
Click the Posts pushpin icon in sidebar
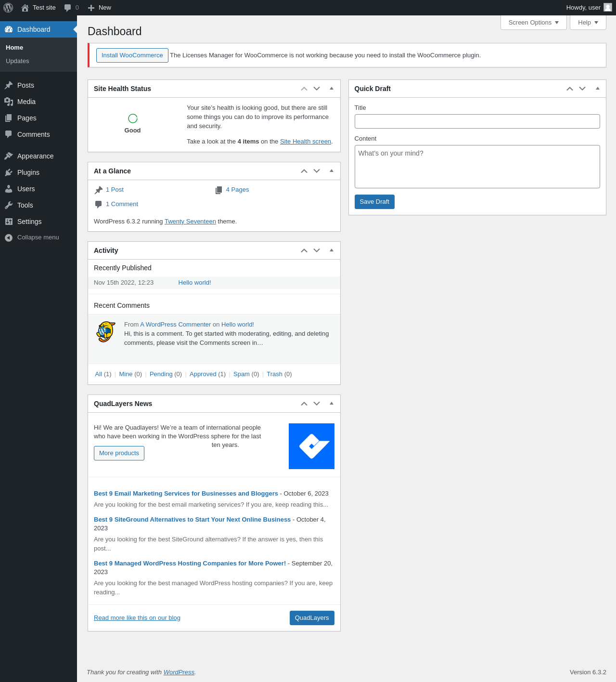9,85
